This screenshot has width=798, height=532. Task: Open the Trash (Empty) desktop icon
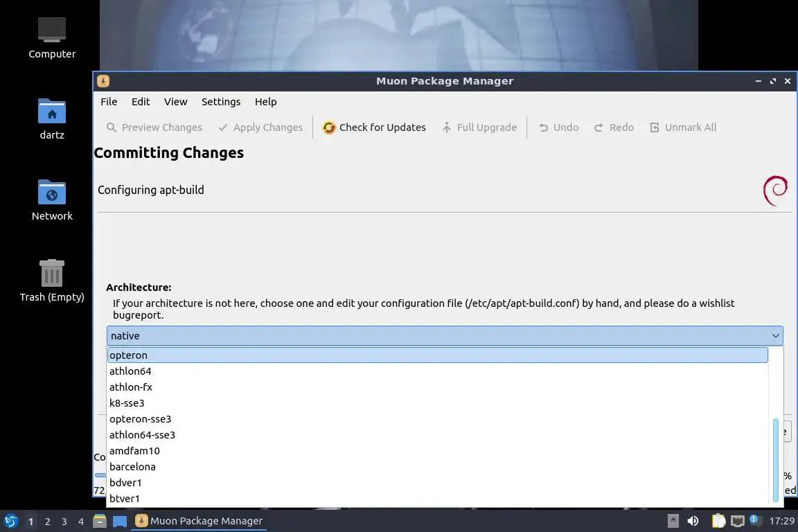(x=52, y=281)
